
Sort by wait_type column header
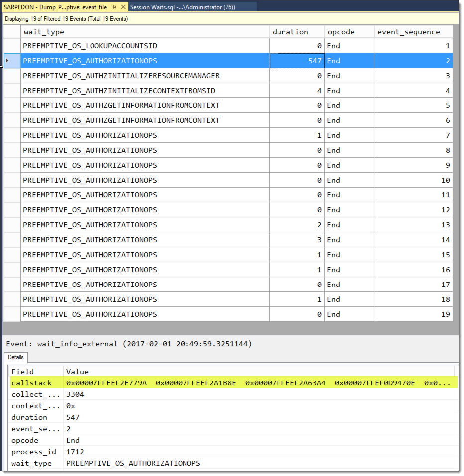tap(145, 32)
